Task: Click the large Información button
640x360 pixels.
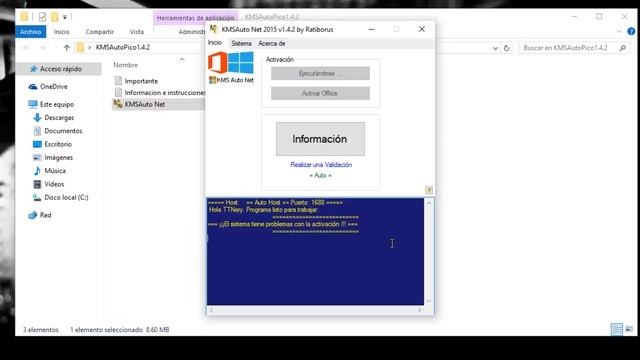Action: pos(320,139)
